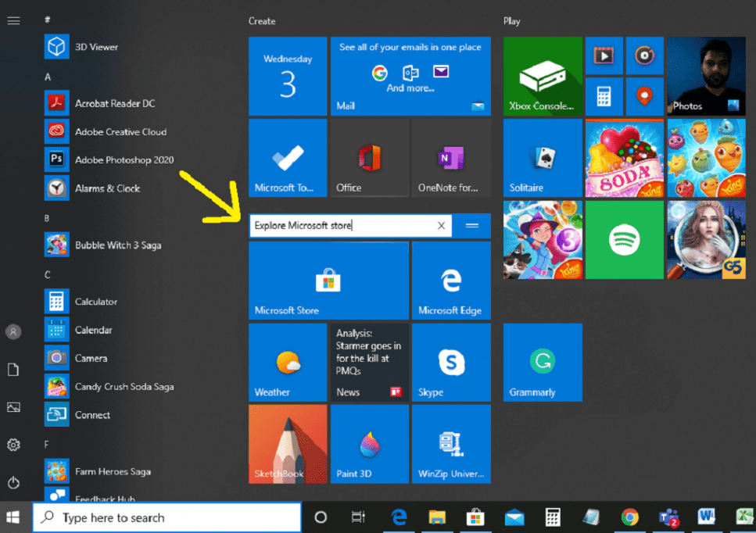Open Pictures from Start sidebar
Viewport: 756px width, 533px height.
pyautogui.click(x=13, y=407)
